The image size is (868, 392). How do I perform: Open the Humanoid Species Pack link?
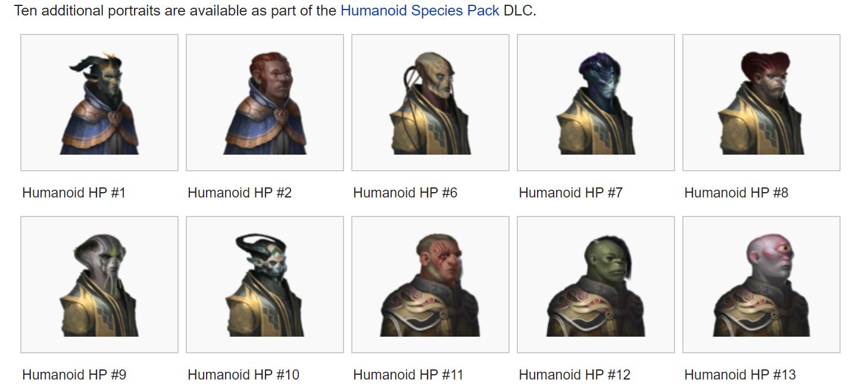tap(420, 11)
